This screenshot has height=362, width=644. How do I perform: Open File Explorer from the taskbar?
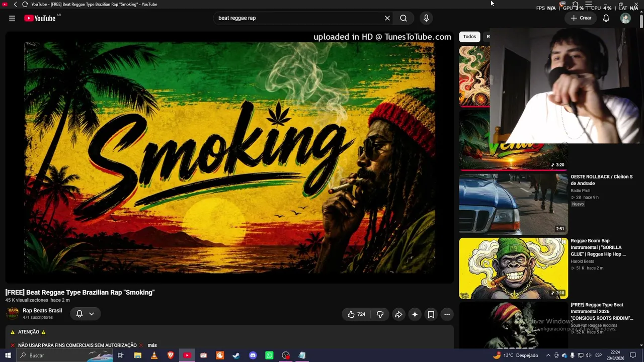click(137, 355)
